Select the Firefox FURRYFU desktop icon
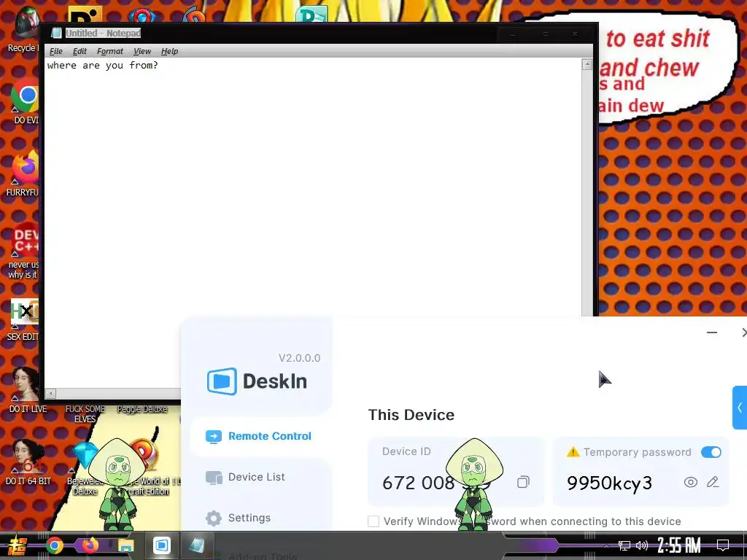The image size is (747, 560). (x=24, y=174)
